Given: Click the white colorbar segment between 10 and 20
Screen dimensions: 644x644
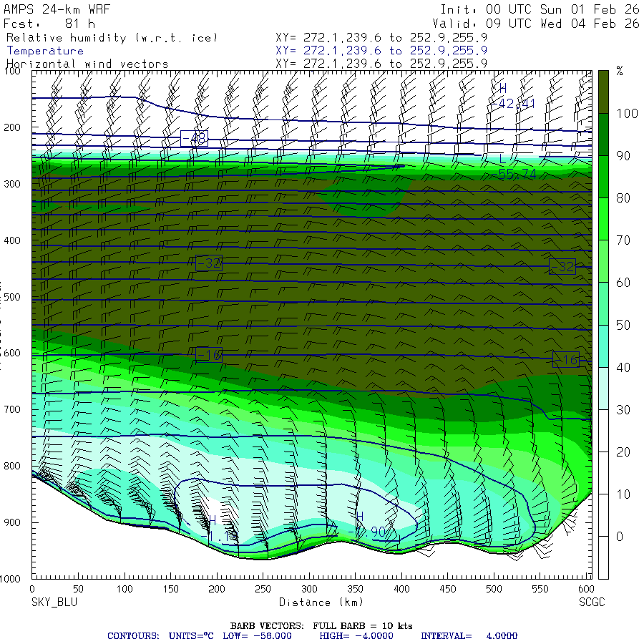Looking at the screenshot, I should [603, 473].
